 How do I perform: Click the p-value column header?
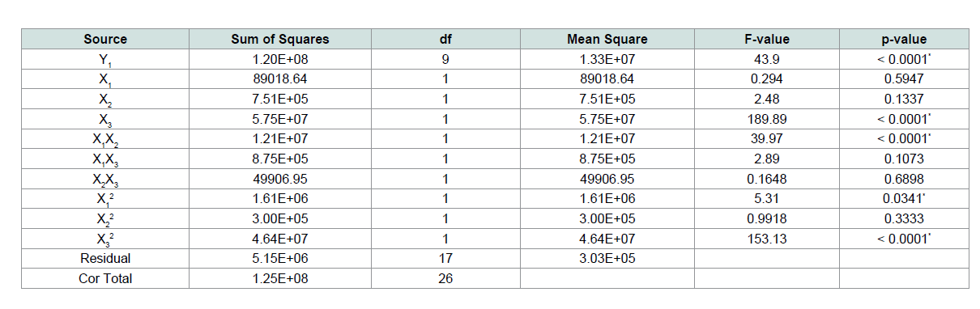pos(904,39)
